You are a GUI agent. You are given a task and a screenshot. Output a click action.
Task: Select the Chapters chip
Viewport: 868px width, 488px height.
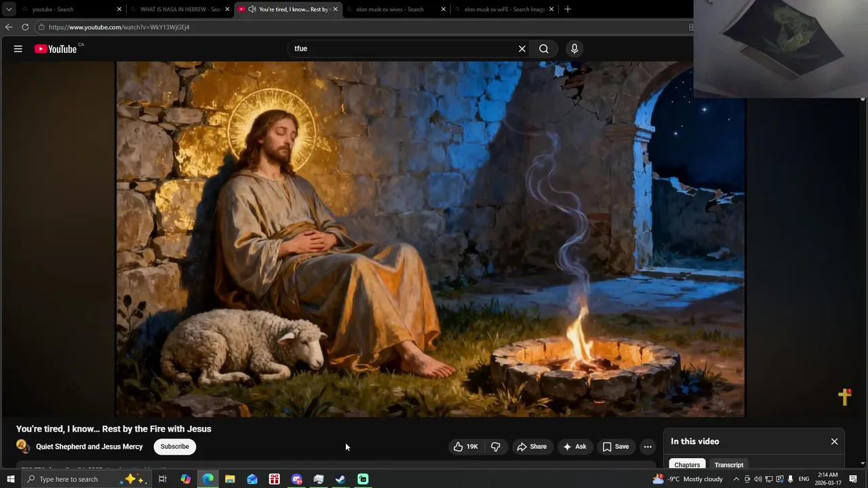coord(687,465)
